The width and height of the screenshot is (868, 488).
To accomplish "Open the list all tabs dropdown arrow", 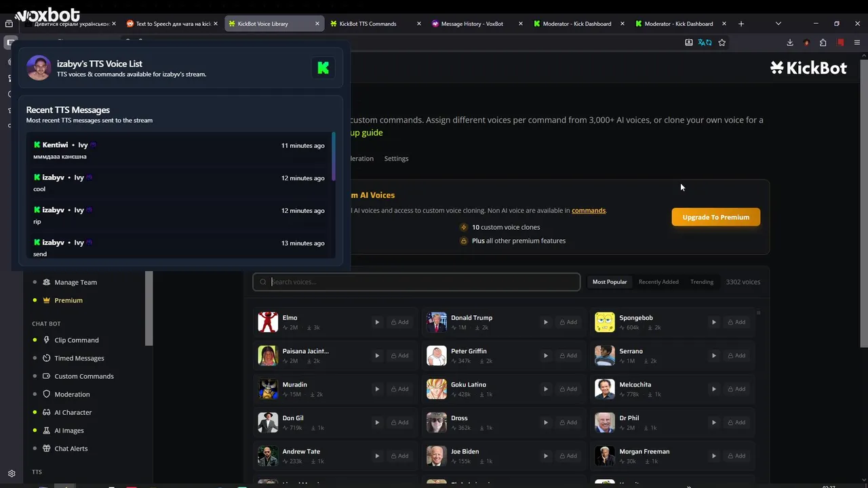I will (778, 24).
